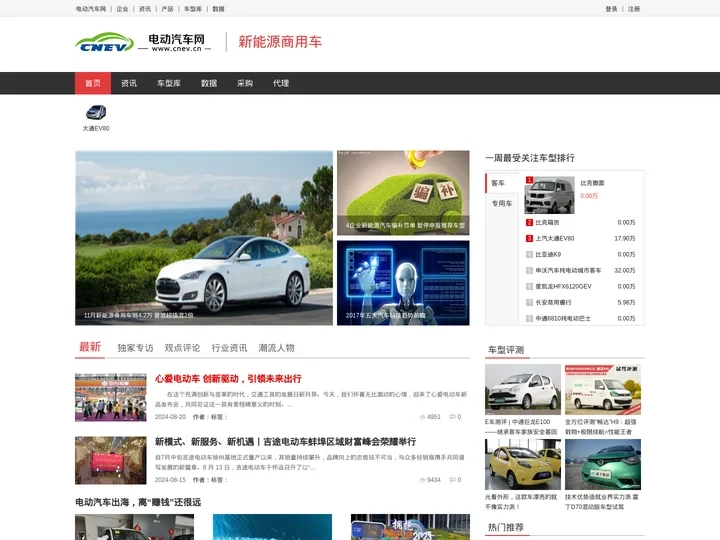Screen dimensions: 720x540
Task: Open 车型库 in the main navigation bar
Action: point(169,83)
